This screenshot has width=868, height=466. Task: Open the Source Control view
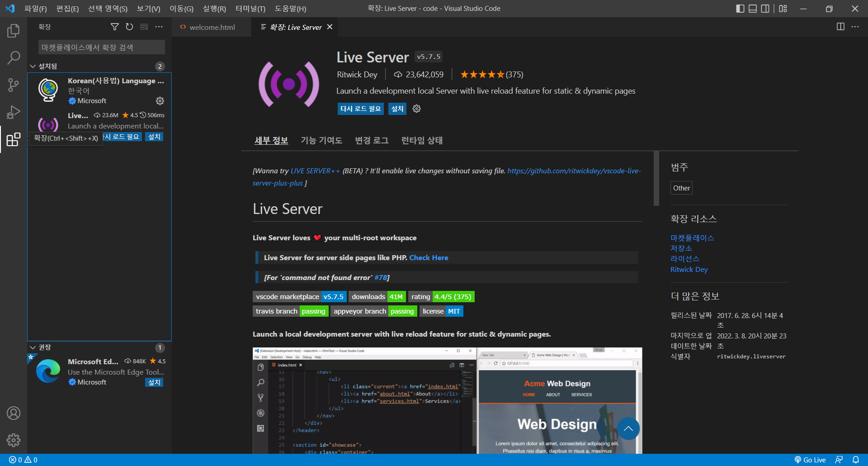14,85
